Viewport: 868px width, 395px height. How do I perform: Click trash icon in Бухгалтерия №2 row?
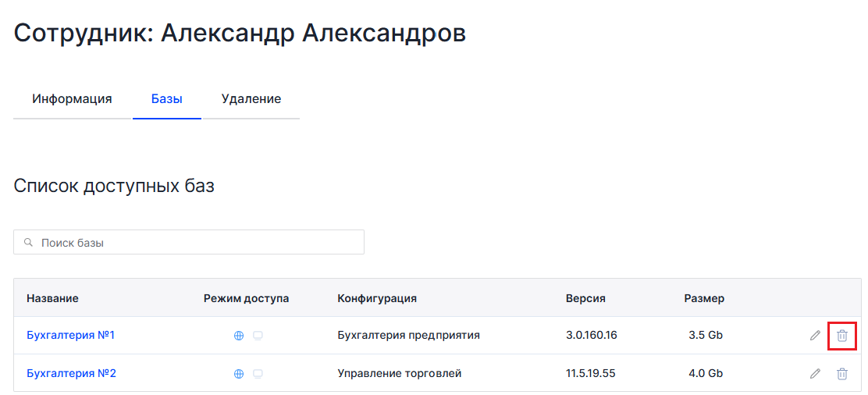(x=841, y=373)
